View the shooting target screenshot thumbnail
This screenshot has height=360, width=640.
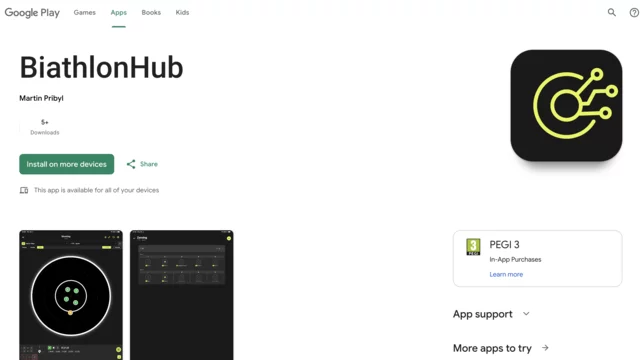coord(71,295)
